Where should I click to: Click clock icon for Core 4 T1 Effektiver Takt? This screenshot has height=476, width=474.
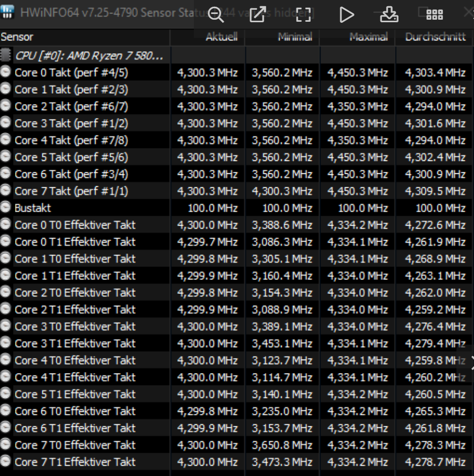(6, 377)
